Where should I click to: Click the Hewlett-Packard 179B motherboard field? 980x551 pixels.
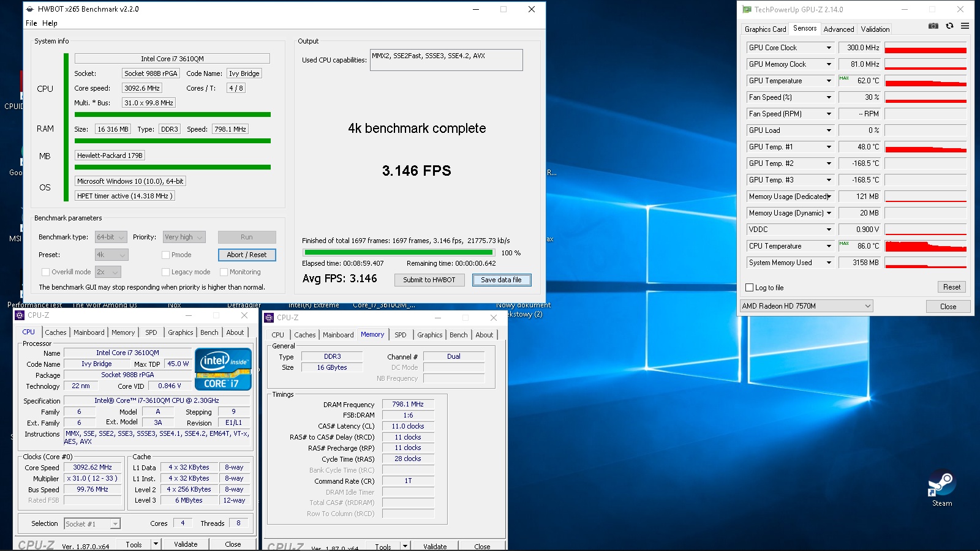[110, 156]
